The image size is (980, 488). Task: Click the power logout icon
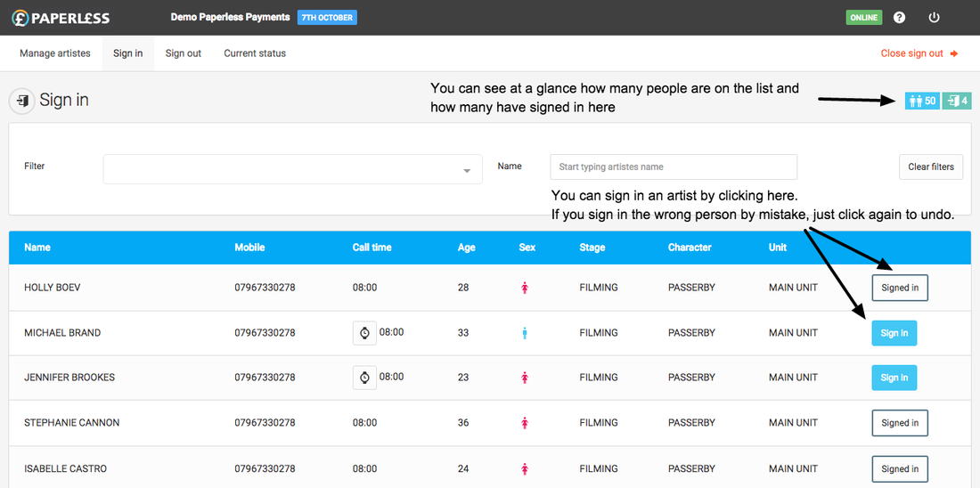934,18
